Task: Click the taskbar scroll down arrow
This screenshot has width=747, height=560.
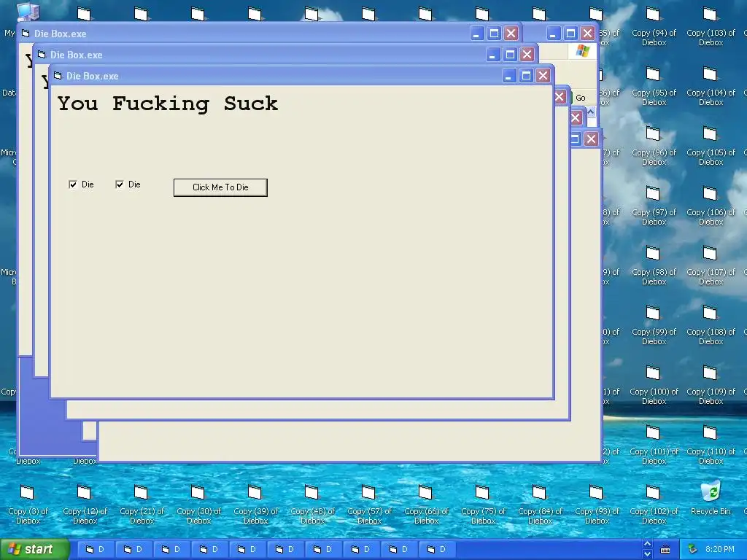Action: point(647,554)
